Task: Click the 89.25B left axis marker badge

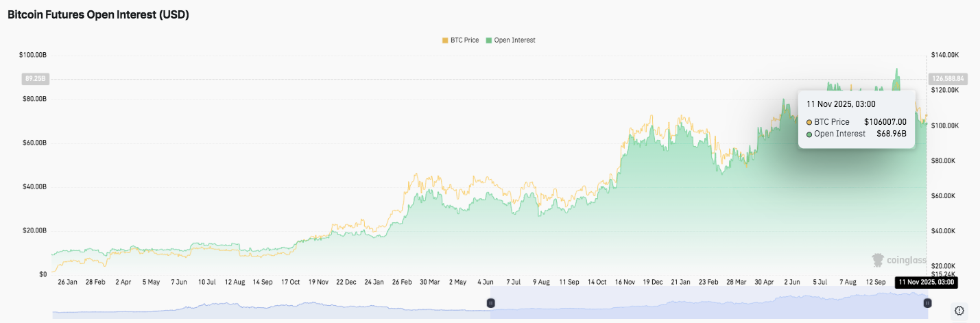Action: [34, 79]
